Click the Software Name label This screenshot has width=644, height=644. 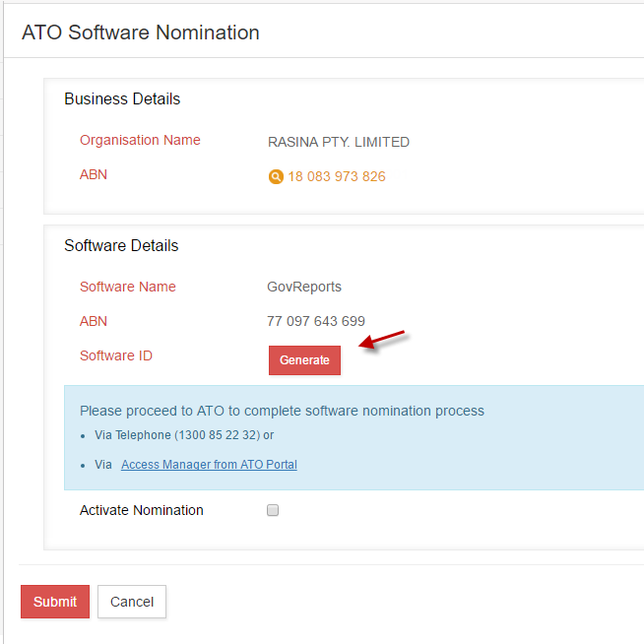click(x=128, y=287)
